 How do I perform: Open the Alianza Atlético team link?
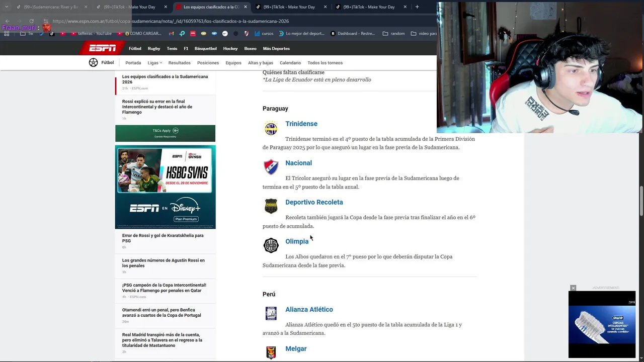point(309,309)
